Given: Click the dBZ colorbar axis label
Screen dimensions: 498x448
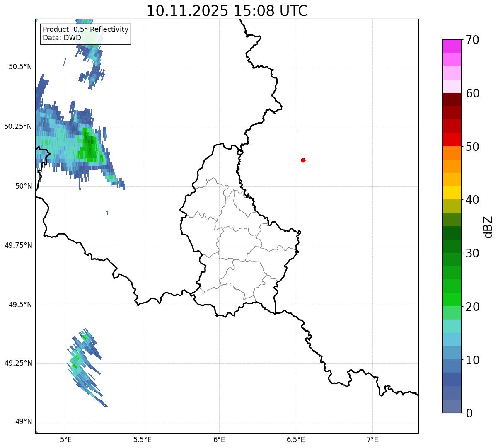Looking at the screenshot, I should (x=488, y=227).
